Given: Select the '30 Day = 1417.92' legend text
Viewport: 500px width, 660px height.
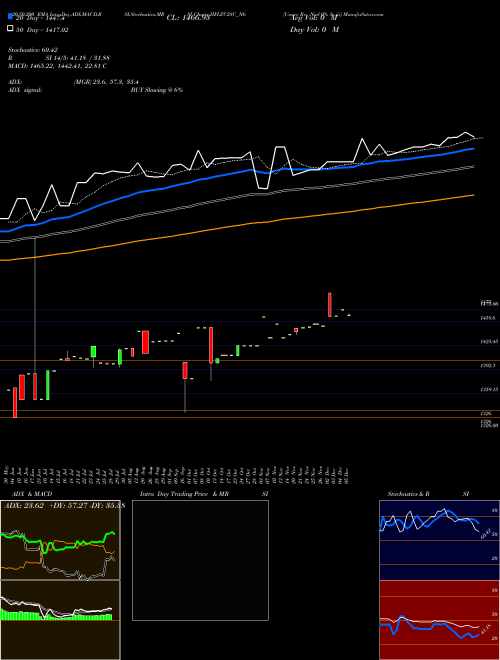Looking at the screenshot, I should coord(42,30).
